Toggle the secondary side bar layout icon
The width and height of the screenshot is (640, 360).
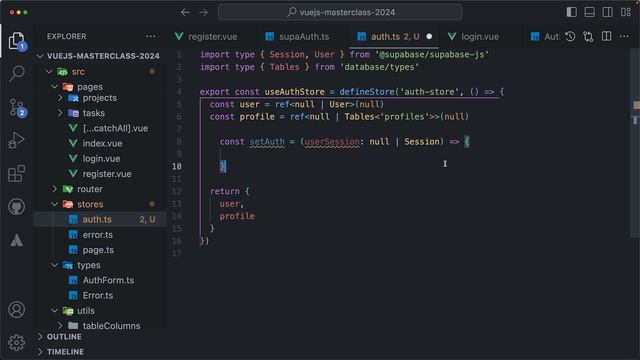click(607, 12)
